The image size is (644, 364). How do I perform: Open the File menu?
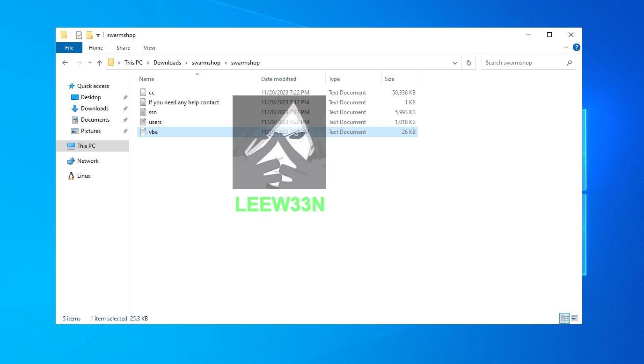(69, 48)
